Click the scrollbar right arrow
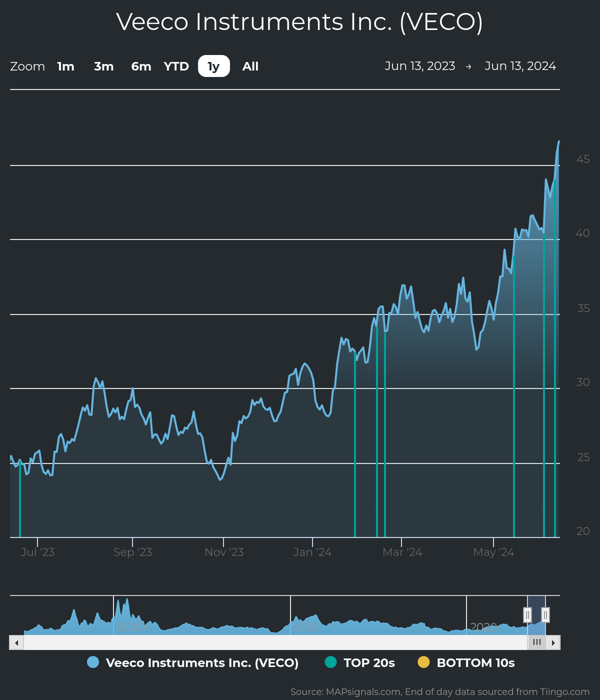The image size is (600, 700). [553, 642]
